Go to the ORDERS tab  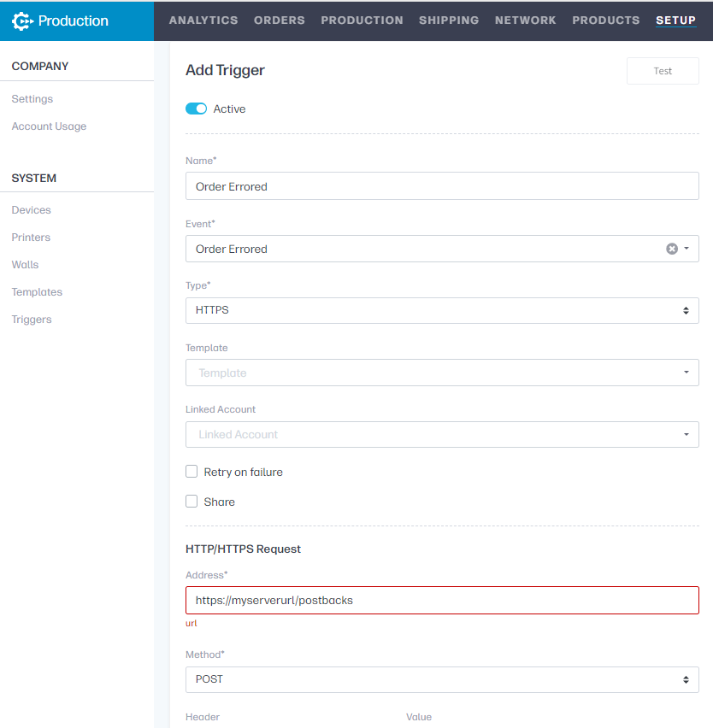(280, 21)
